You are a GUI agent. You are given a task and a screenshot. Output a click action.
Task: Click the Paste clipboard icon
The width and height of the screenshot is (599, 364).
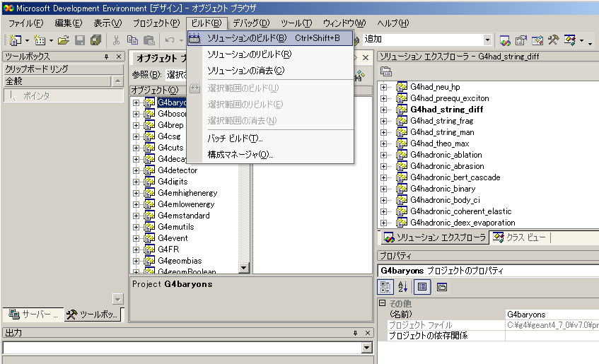149,40
